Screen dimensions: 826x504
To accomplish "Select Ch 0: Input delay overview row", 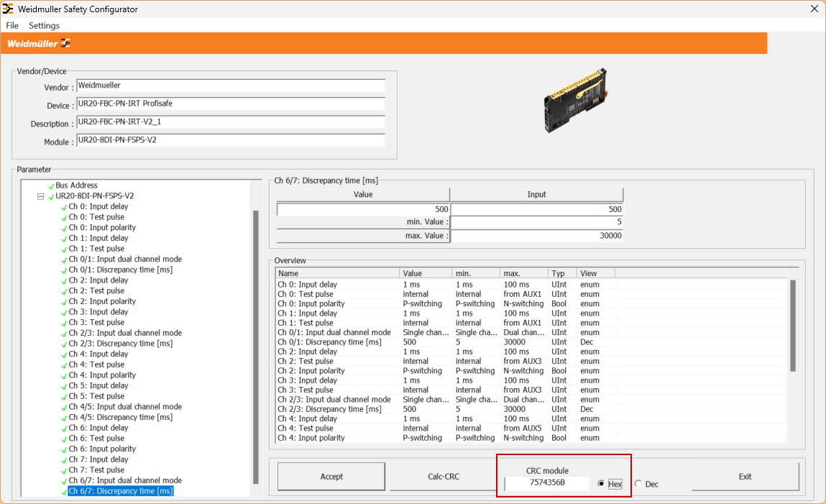I will point(531,285).
